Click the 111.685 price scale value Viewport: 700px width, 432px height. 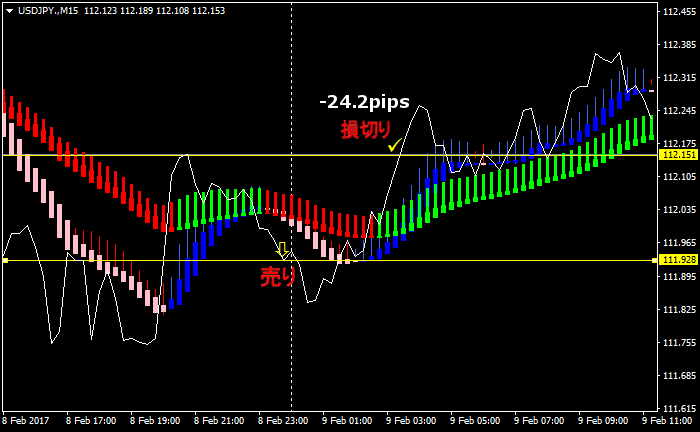pos(679,376)
